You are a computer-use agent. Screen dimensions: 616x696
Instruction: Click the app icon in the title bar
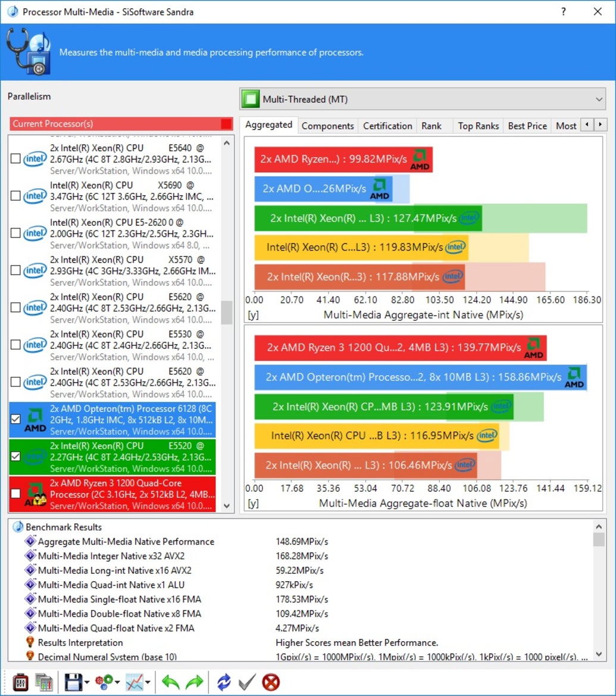pyautogui.click(x=13, y=11)
